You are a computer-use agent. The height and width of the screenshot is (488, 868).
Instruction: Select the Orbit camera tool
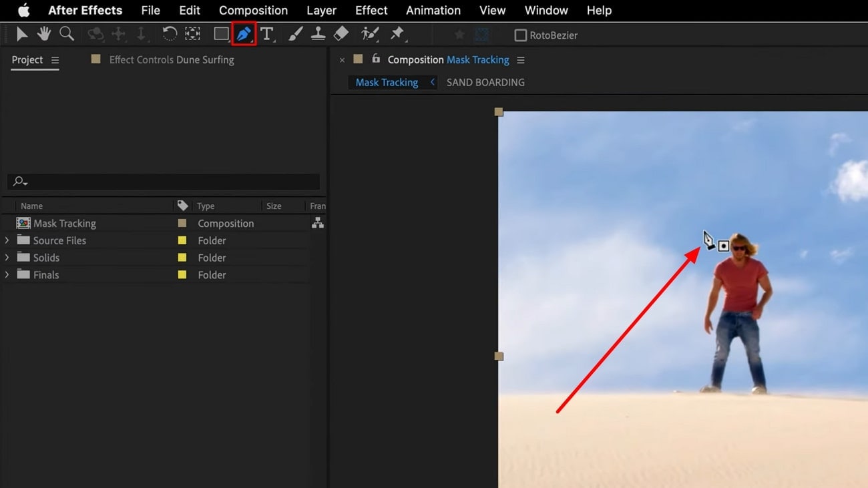(x=95, y=34)
